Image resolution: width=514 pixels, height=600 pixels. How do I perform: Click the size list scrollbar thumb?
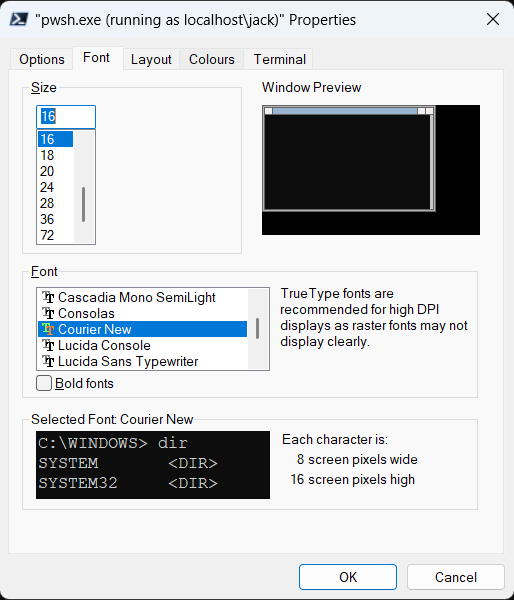tap(83, 204)
